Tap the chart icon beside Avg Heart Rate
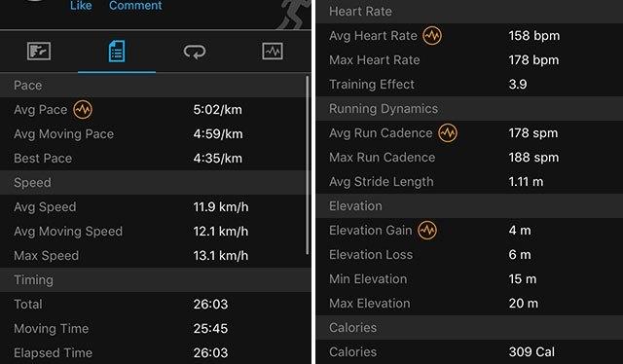 (432, 36)
